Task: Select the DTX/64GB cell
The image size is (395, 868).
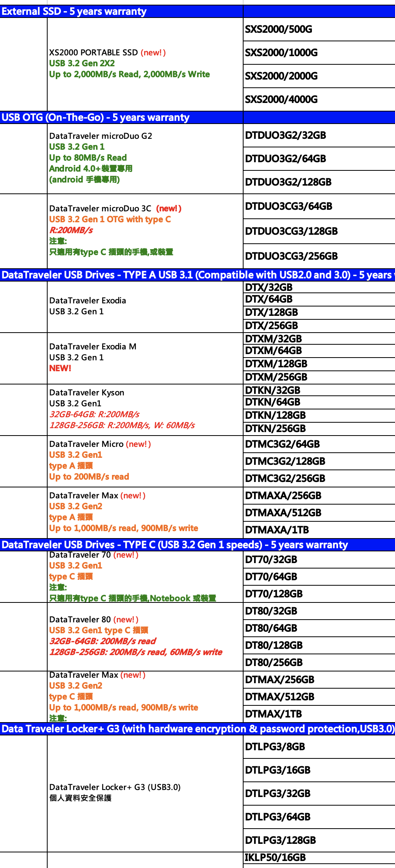Action: click(319, 299)
